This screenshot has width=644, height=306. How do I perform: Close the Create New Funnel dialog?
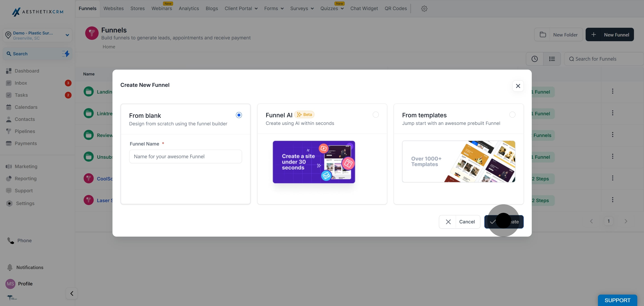pyautogui.click(x=518, y=86)
